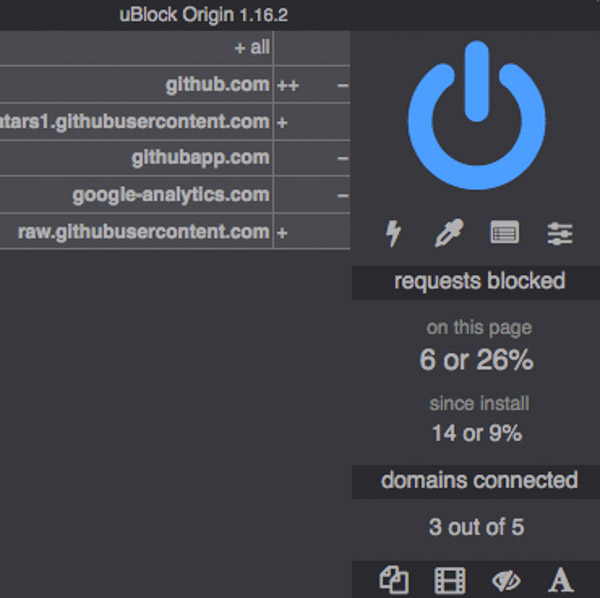
Task: Open the logger list icon
Action: [504, 234]
